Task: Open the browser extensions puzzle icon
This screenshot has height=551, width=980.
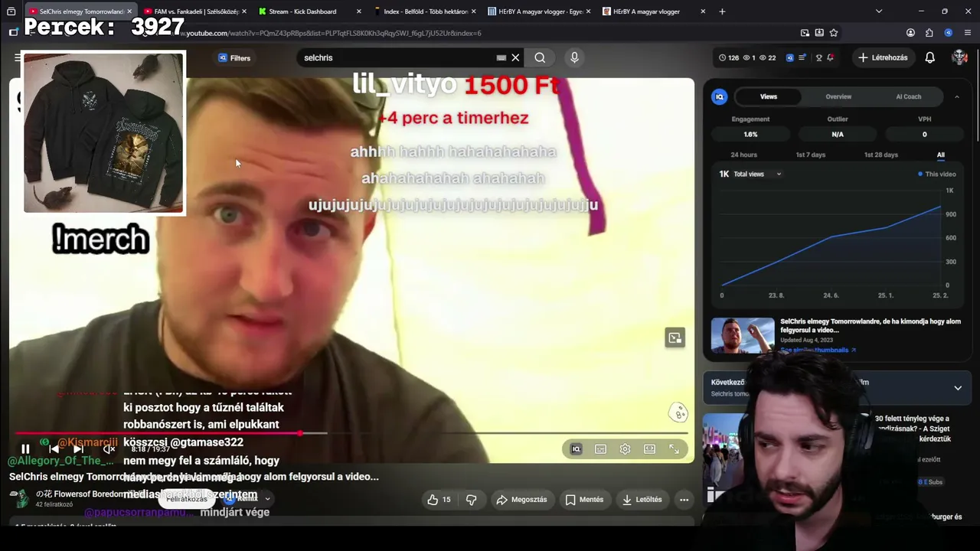Action: [929, 33]
